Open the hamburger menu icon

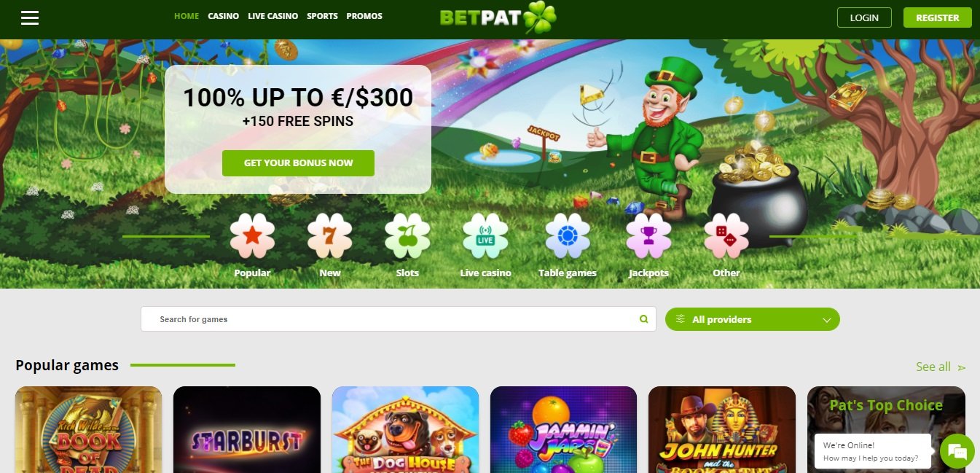click(30, 17)
